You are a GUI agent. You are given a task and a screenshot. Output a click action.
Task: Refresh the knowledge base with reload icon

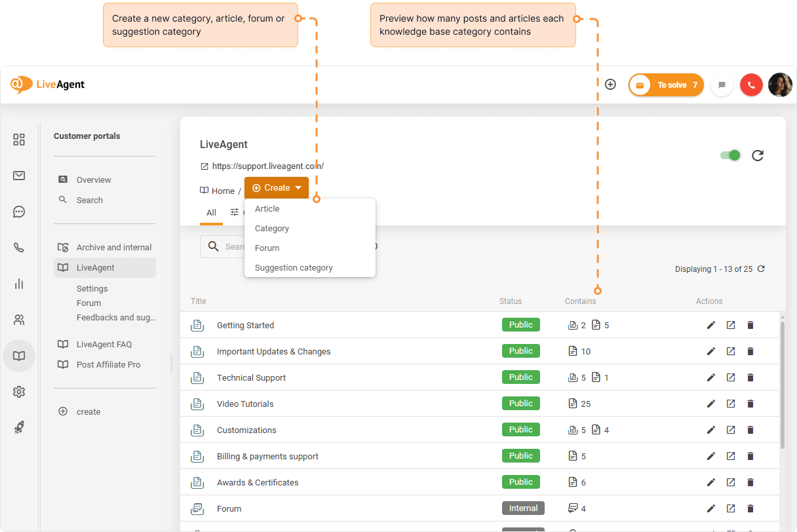pos(758,155)
